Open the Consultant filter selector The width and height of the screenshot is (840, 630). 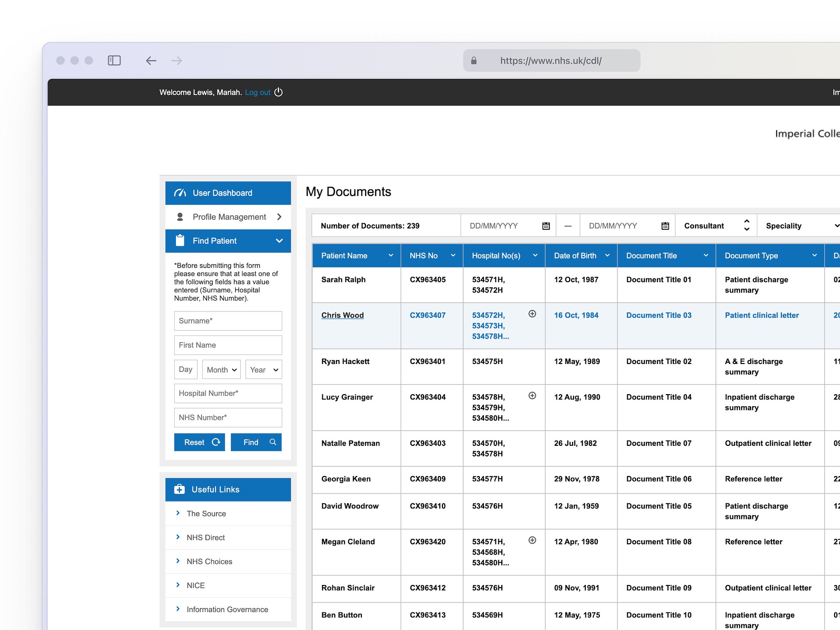click(x=716, y=226)
